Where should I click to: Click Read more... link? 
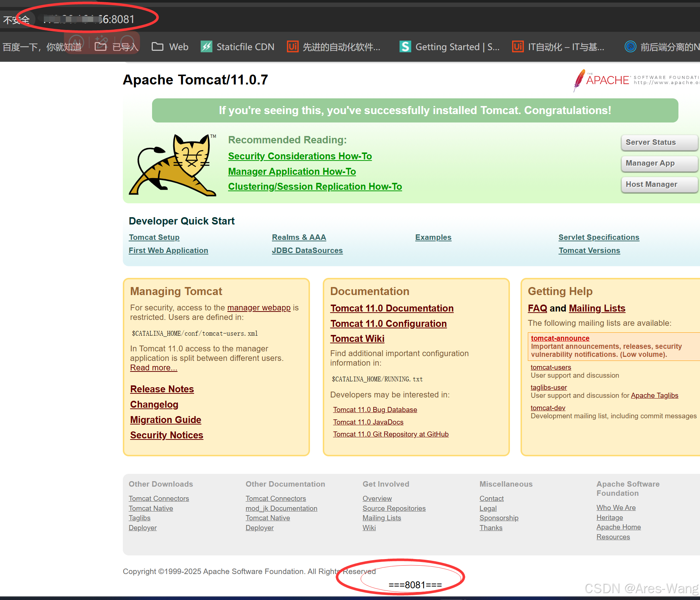coord(154,368)
